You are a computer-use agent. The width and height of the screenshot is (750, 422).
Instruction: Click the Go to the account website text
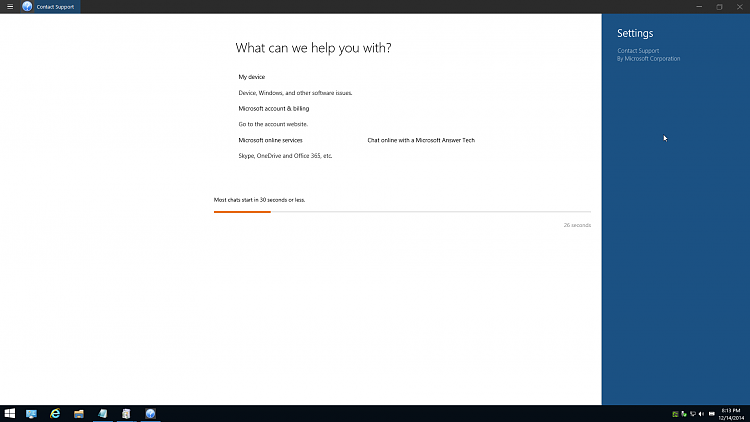point(273,124)
